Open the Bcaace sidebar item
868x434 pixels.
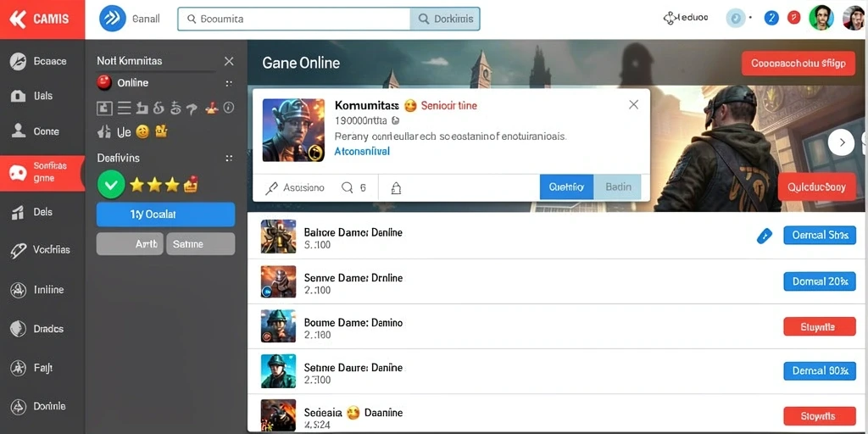point(42,61)
